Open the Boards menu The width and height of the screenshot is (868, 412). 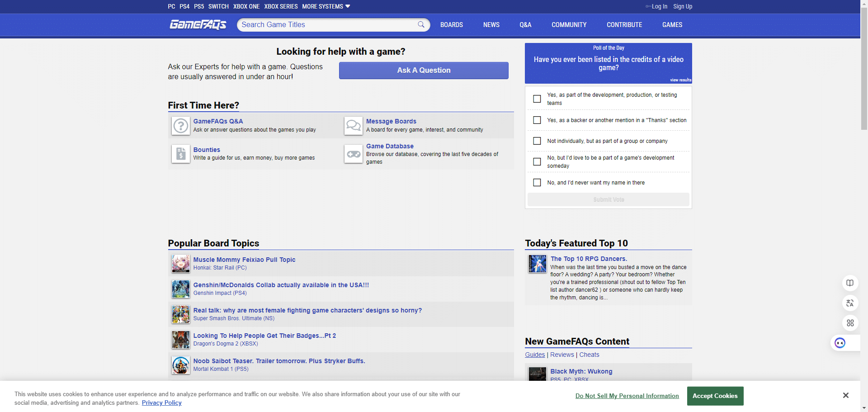coord(451,25)
